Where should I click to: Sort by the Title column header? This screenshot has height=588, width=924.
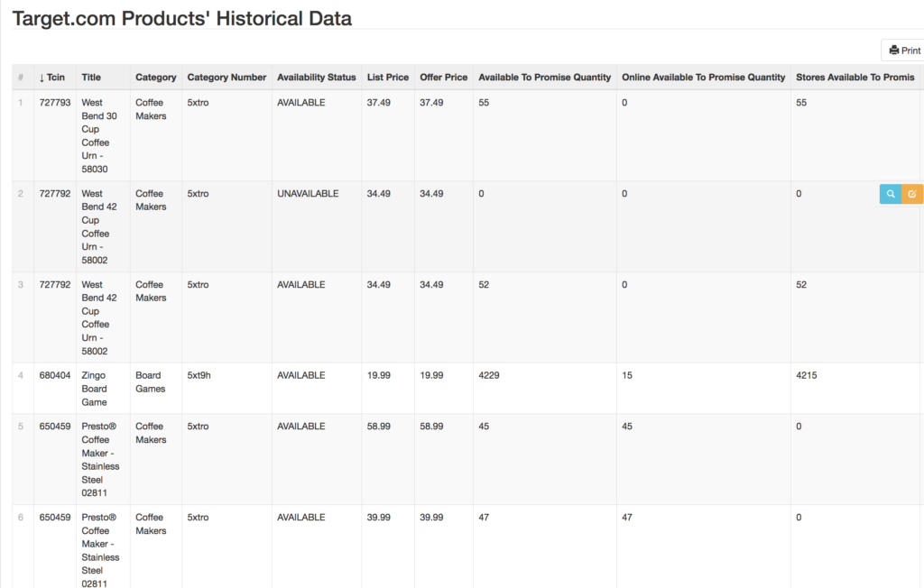[91, 78]
